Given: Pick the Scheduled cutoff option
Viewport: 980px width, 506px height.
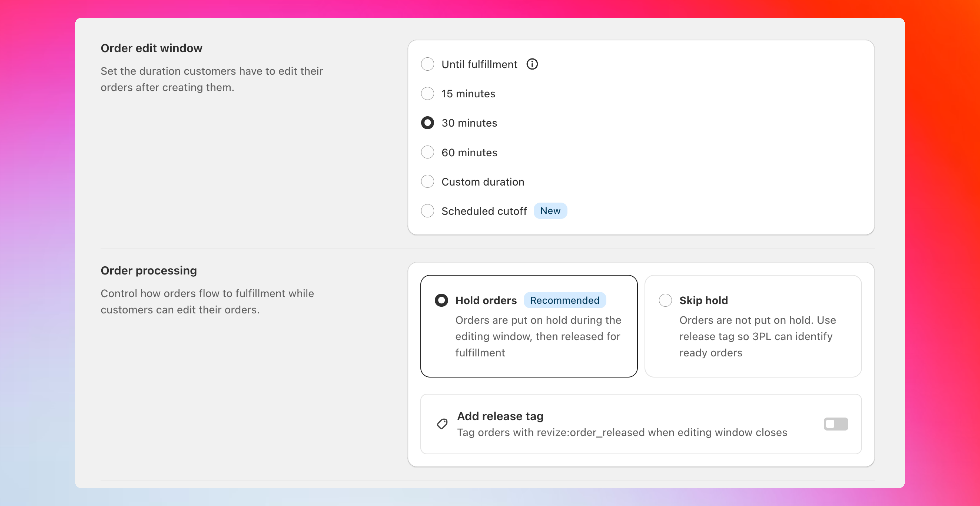Looking at the screenshot, I should 427,211.
